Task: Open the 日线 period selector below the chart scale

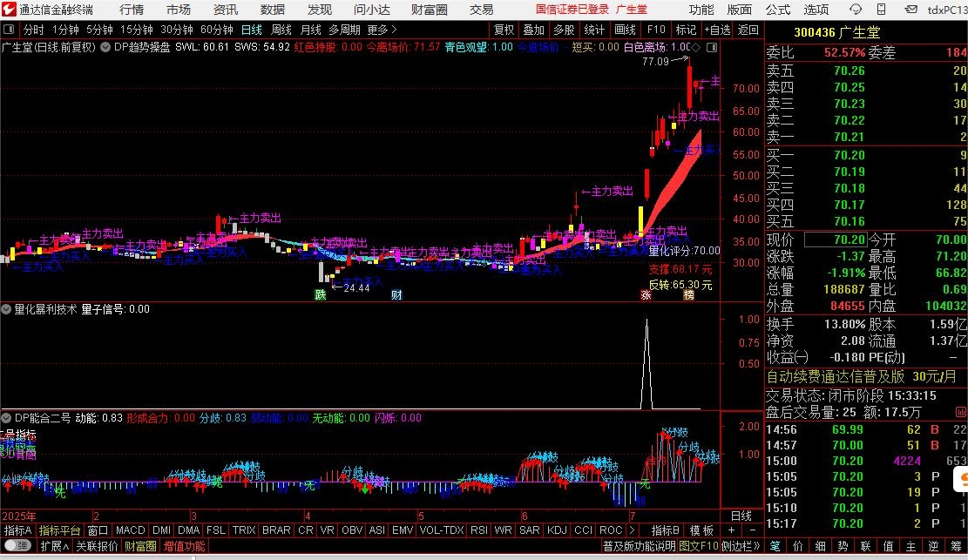Action: pos(741,516)
